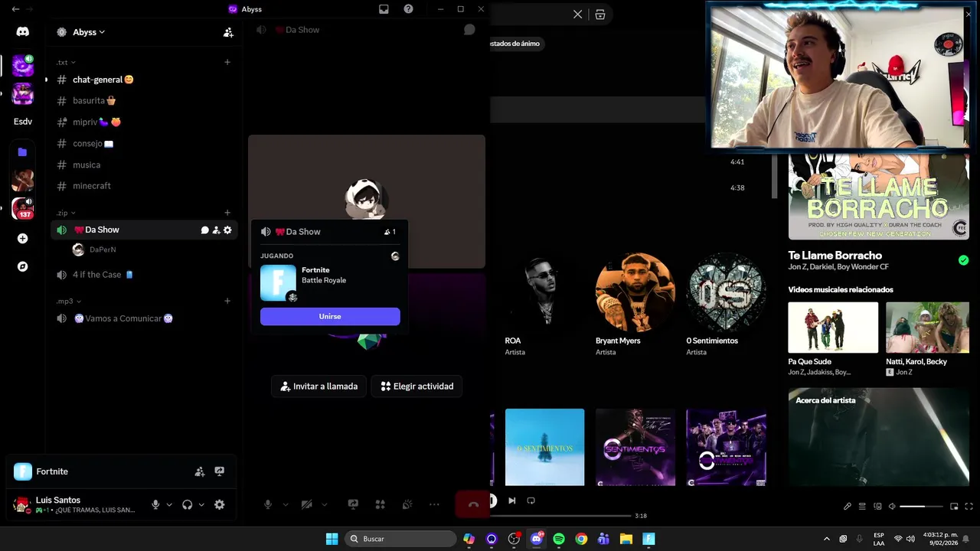Toggle repeat in the Spotify player
980x551 pixels.
[531, 500]
